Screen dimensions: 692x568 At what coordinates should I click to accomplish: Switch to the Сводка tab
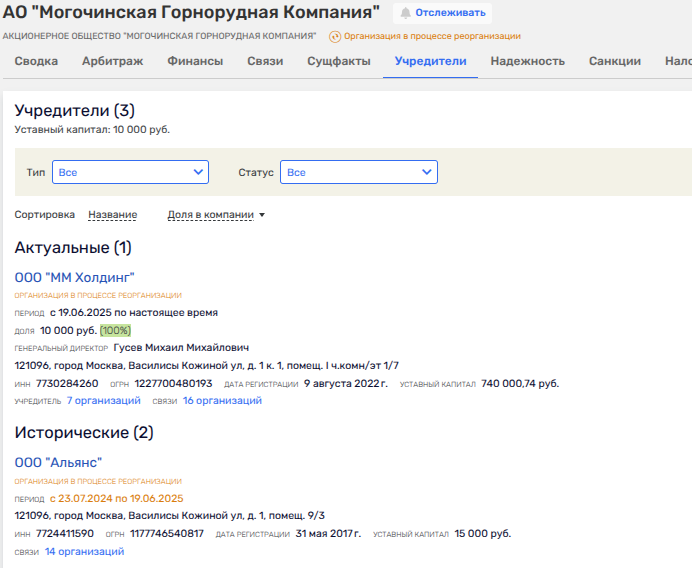pyautogui.click(x=35, y=61)
